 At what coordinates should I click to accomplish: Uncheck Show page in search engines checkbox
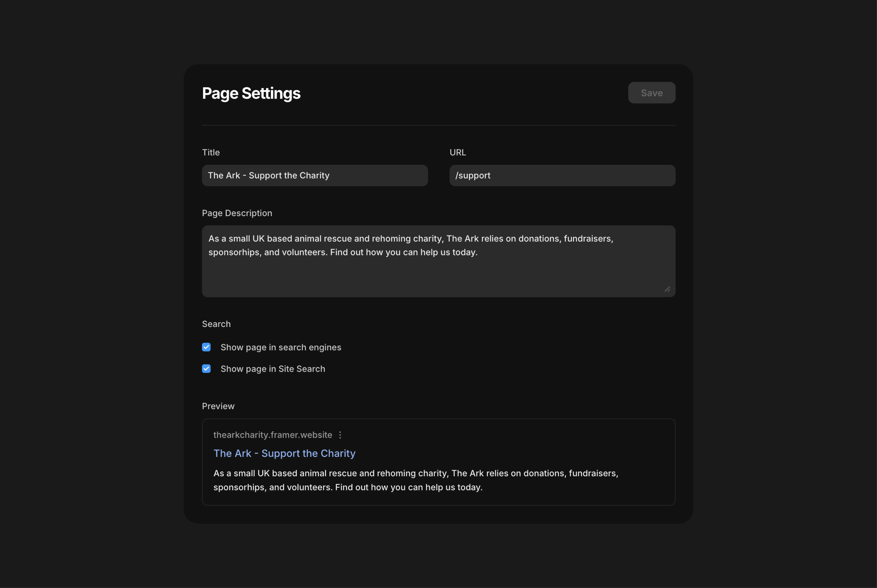206,347
